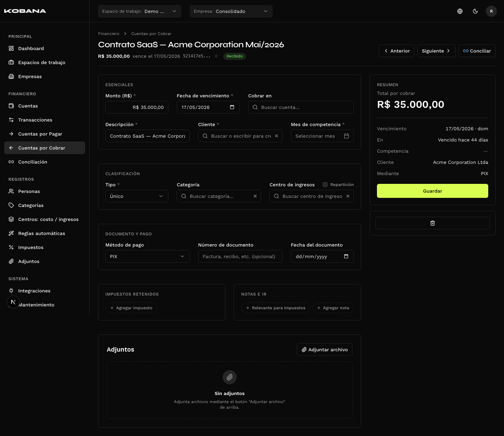Open language selector globe icon
Screen dimensions: 504x436
pos(460,11)
